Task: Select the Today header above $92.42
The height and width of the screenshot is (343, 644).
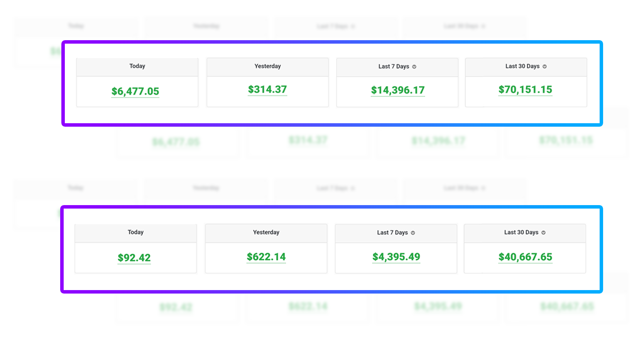Action: 136,232
